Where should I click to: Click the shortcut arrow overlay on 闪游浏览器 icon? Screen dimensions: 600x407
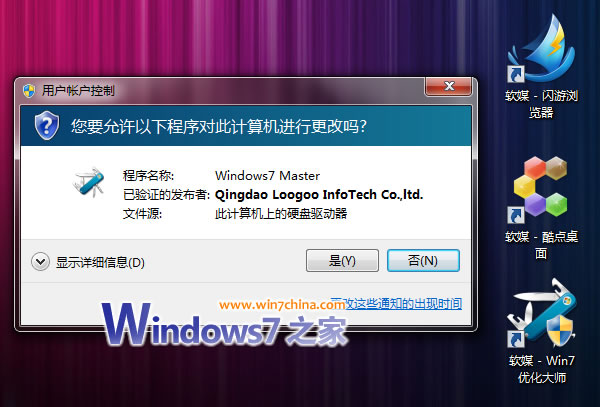[x=516, y=74]
